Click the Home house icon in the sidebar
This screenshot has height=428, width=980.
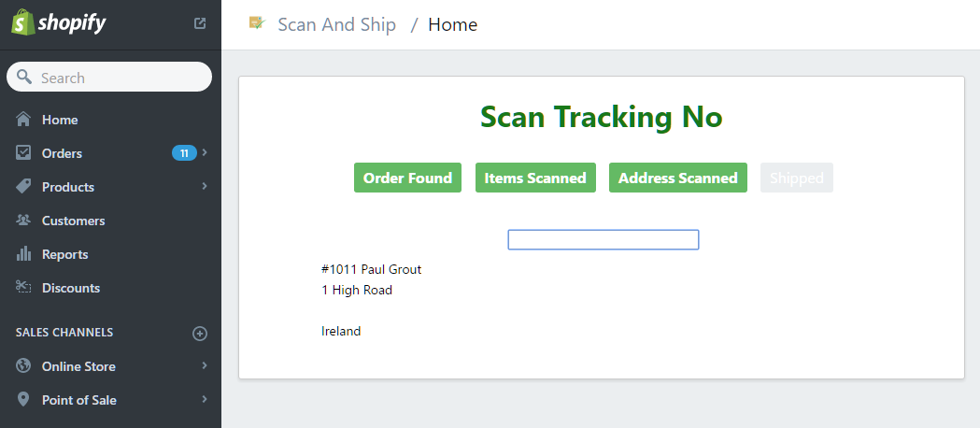coord(23,120)
